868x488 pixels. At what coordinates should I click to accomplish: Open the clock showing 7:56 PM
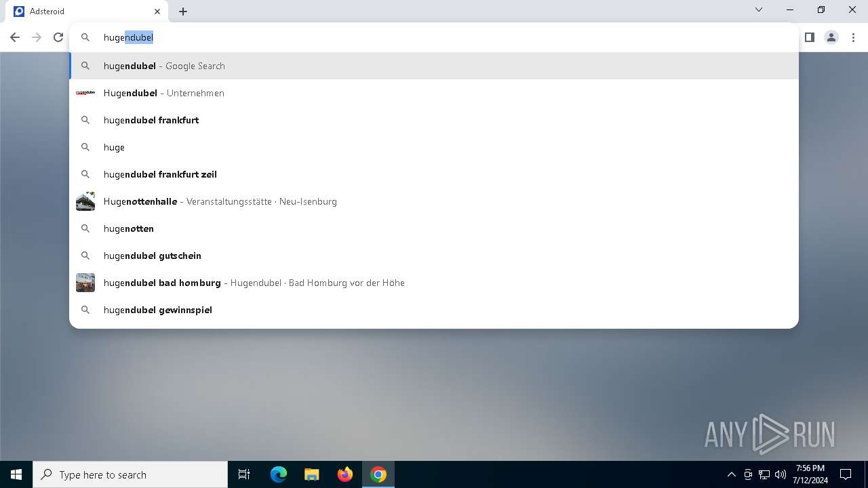(811, 474)
